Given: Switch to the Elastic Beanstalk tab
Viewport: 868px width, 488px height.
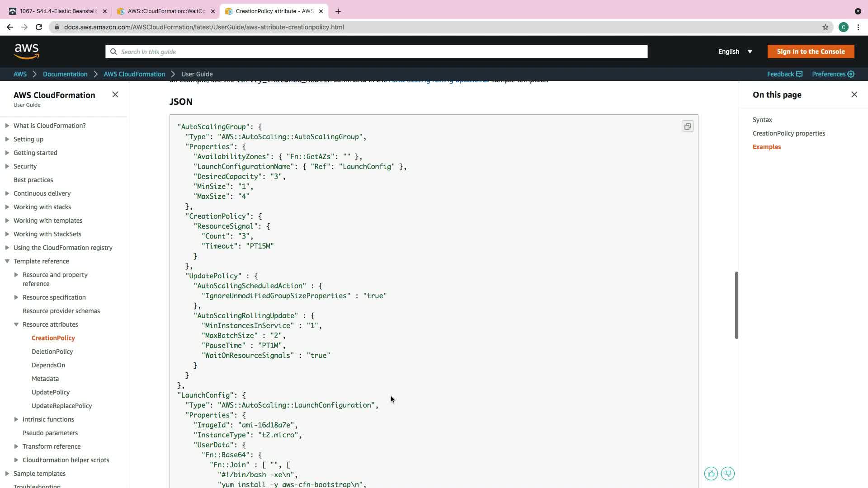Looking at the screenshot, I should pos(58,11).
